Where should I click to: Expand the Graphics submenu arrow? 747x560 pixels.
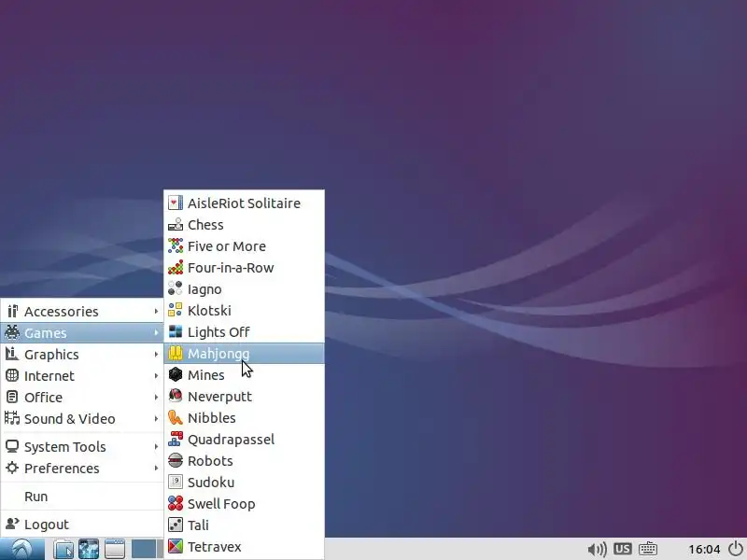coord(156,354)
